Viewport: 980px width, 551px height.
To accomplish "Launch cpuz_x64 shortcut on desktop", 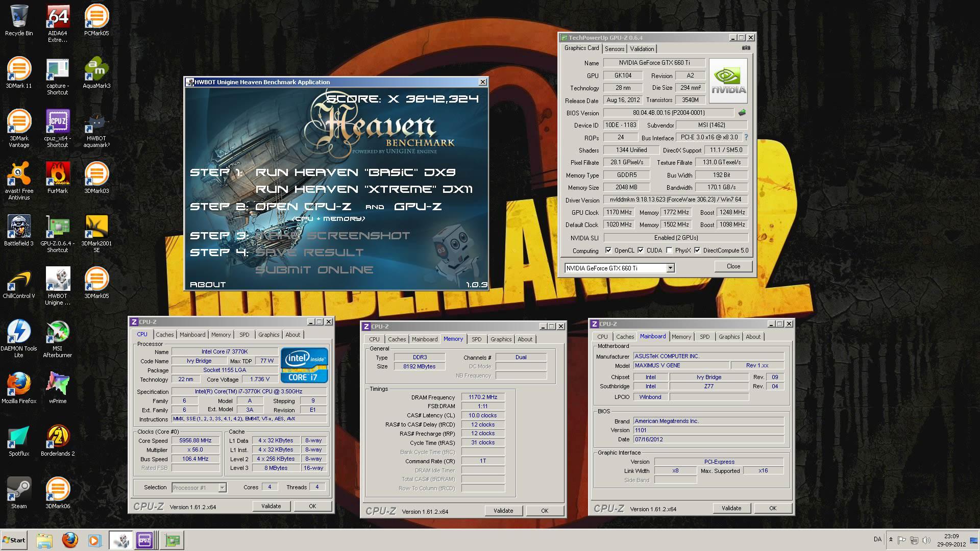I will (x=58, y=129).
